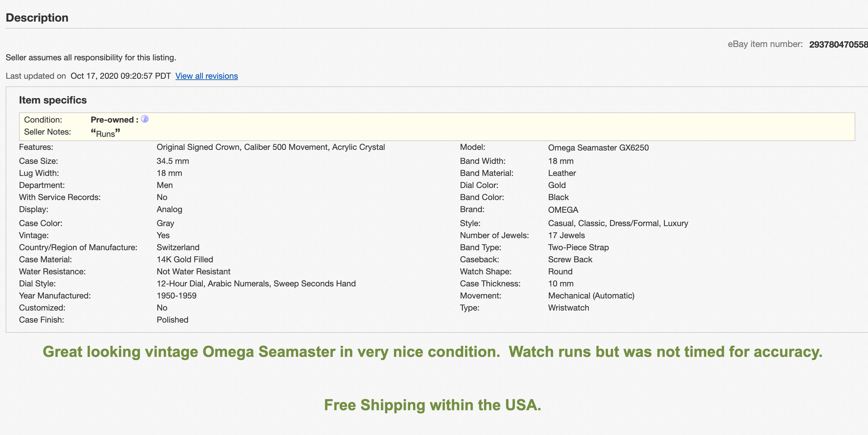Click the help icon beside Pre-owned

[145, 119]
